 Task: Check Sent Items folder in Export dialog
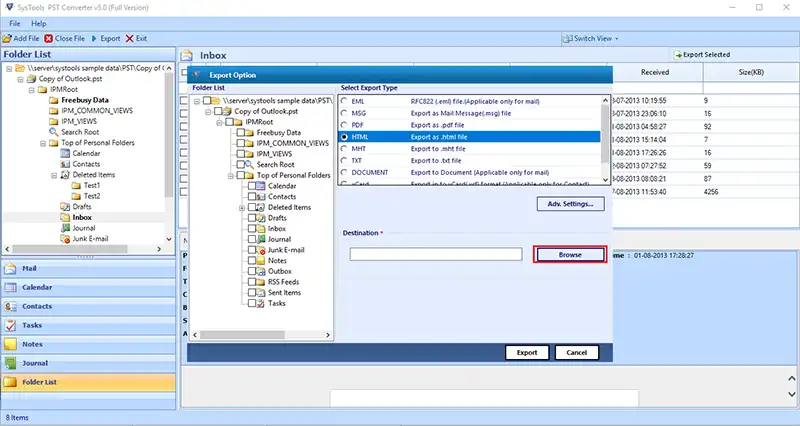252,292
